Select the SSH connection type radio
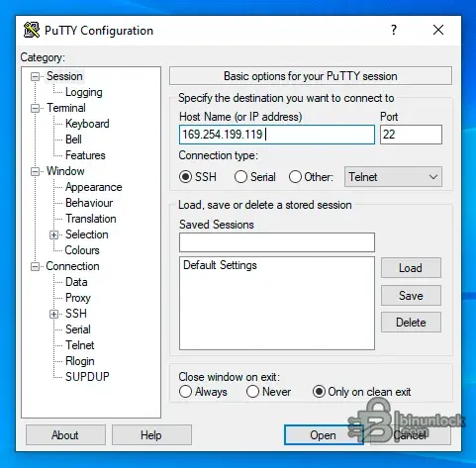 (185, 177)
